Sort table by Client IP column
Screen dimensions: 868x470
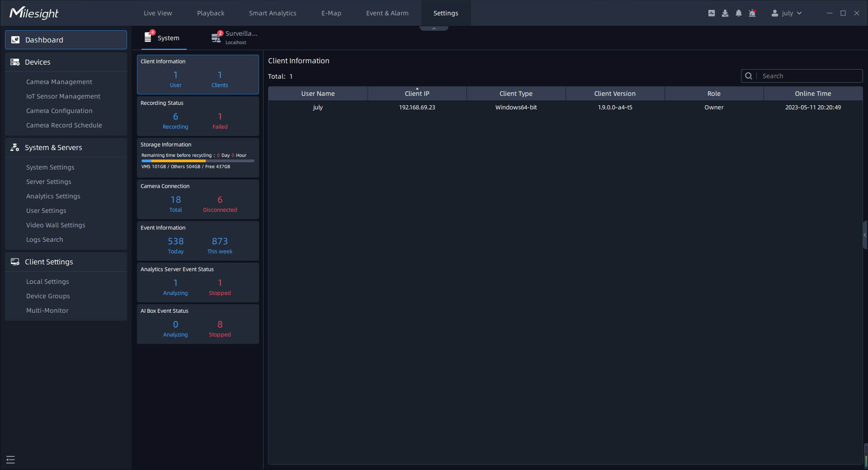tap(417, 94)
